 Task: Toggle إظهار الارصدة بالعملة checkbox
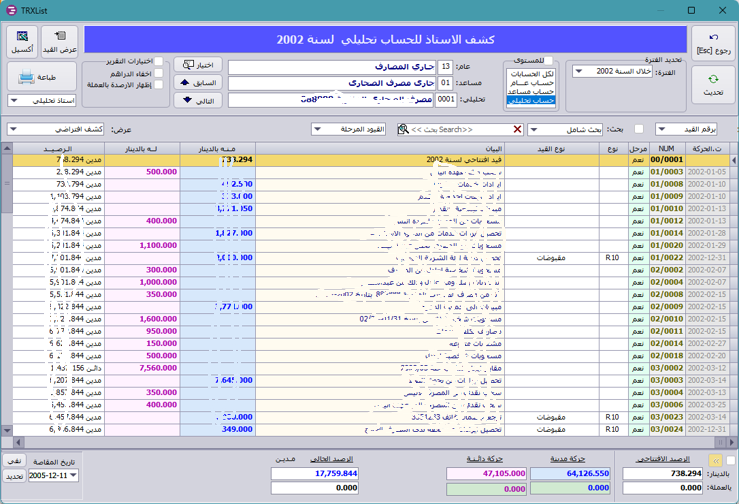tap(159, 85)
